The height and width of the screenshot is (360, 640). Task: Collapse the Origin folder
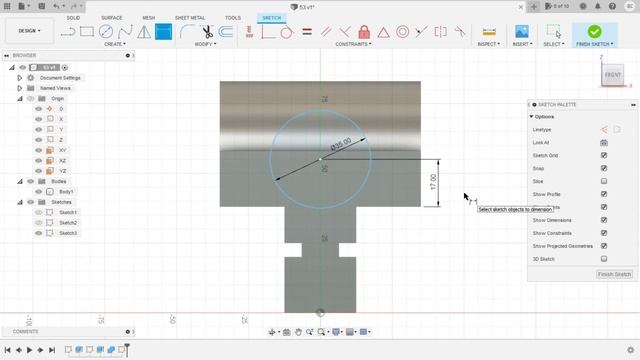(20, 98)
